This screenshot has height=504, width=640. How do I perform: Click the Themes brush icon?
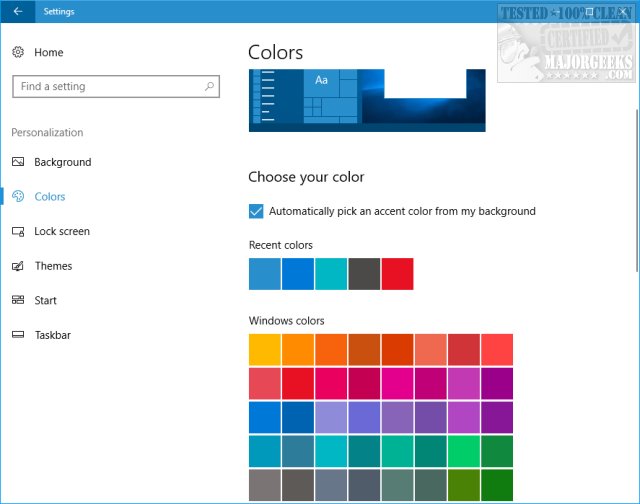coord(18,266)
